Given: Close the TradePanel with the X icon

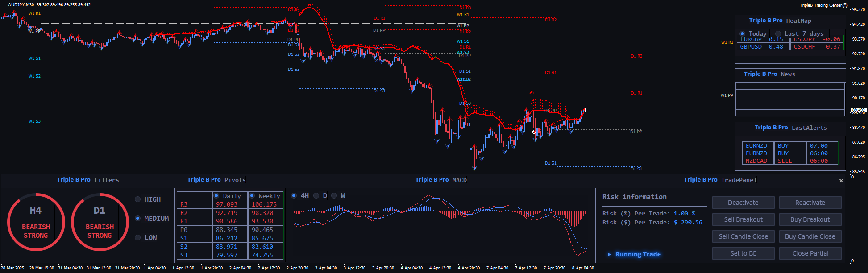Looking at the screenshot, I should click(x=841, y=181).
